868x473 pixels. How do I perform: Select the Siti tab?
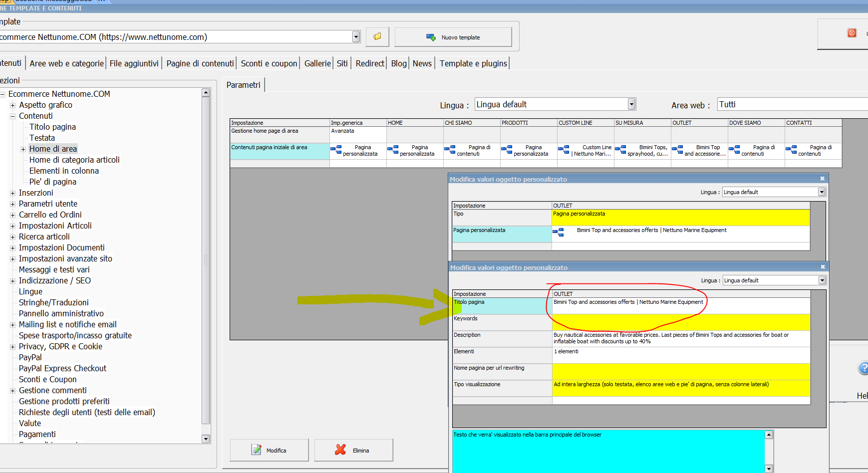click(342, 63)
